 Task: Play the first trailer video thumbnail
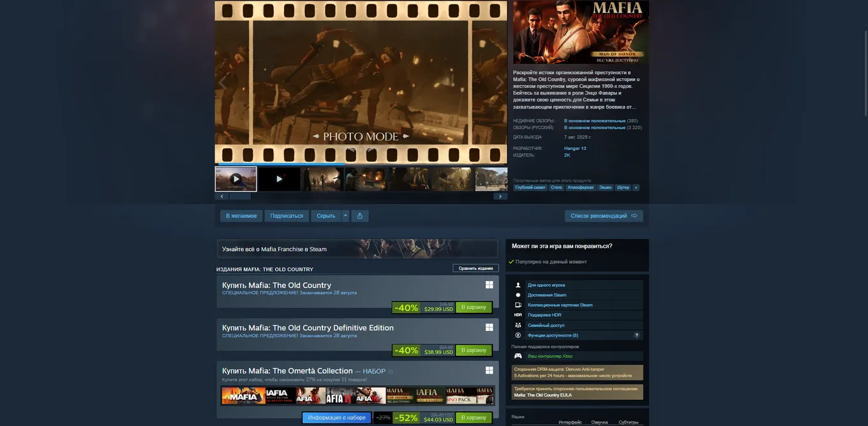point(236,179)
